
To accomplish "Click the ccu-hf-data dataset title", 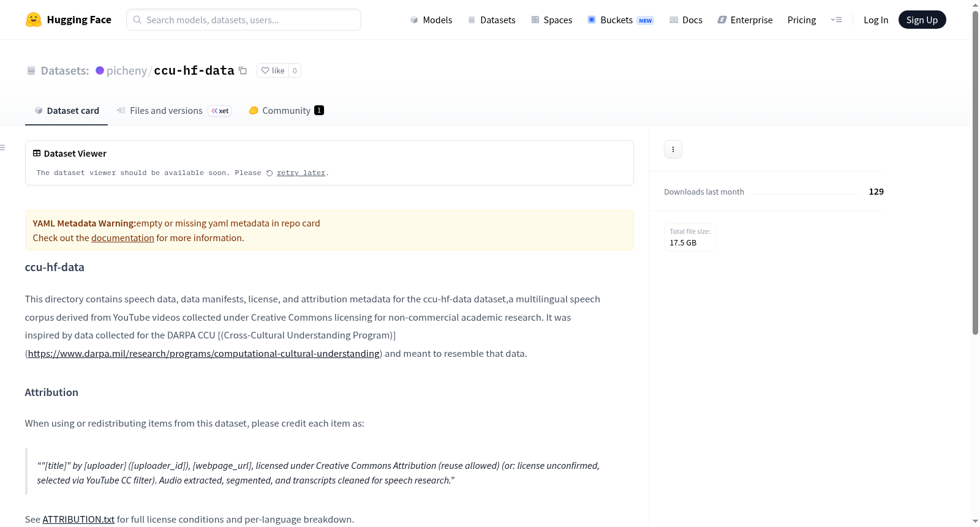I will point(194,70).
